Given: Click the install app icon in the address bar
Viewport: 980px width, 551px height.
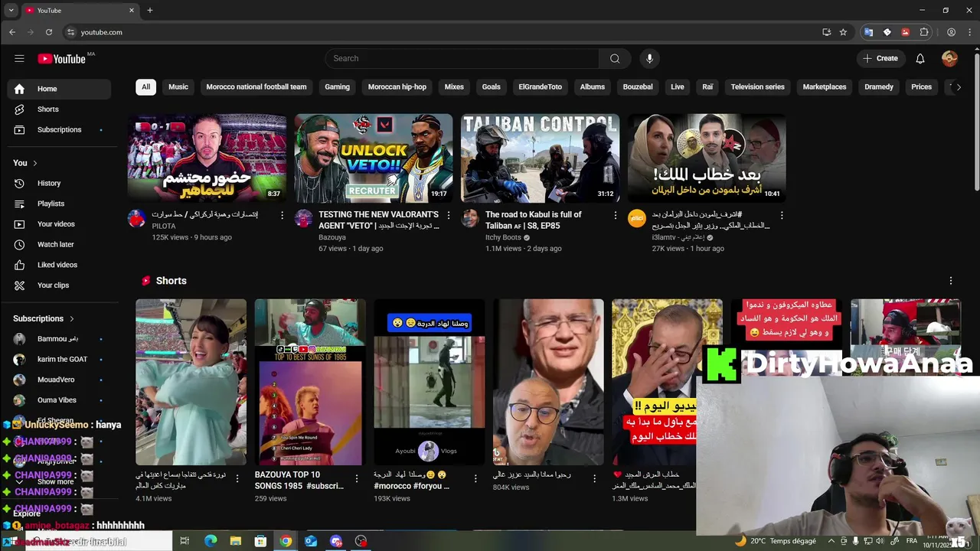Looking at the screenshot, I should click(826, 32).
